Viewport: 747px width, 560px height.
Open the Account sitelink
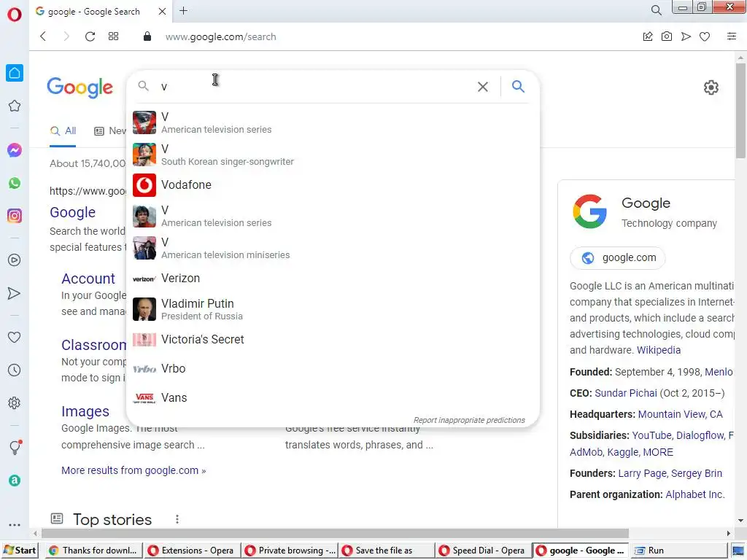tap(88, 279)
